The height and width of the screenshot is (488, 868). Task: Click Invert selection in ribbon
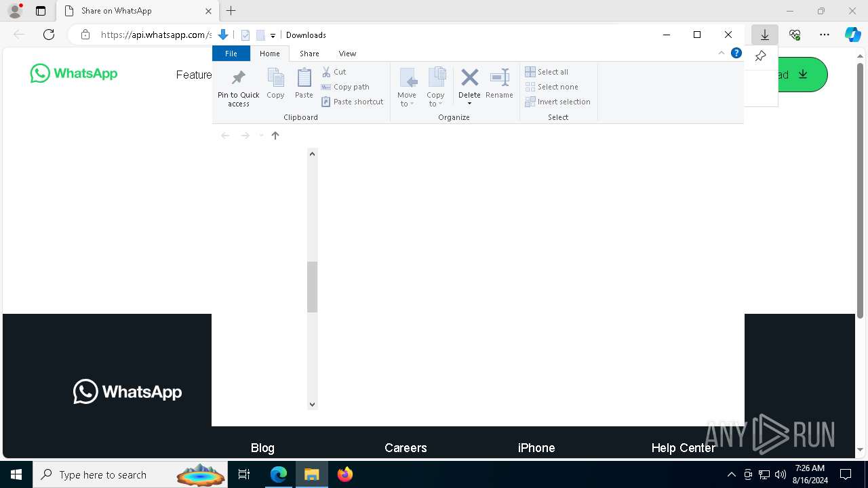[x=557, y=102]
